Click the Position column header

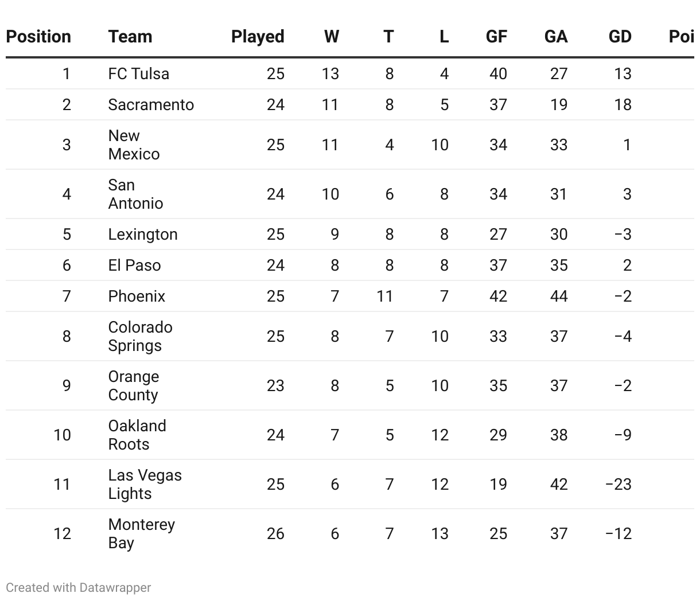point(38,37)
